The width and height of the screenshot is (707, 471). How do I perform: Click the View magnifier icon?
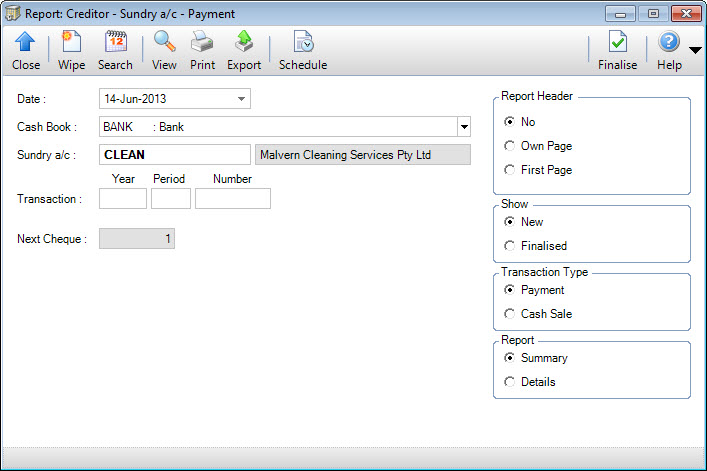click(164, 42)
